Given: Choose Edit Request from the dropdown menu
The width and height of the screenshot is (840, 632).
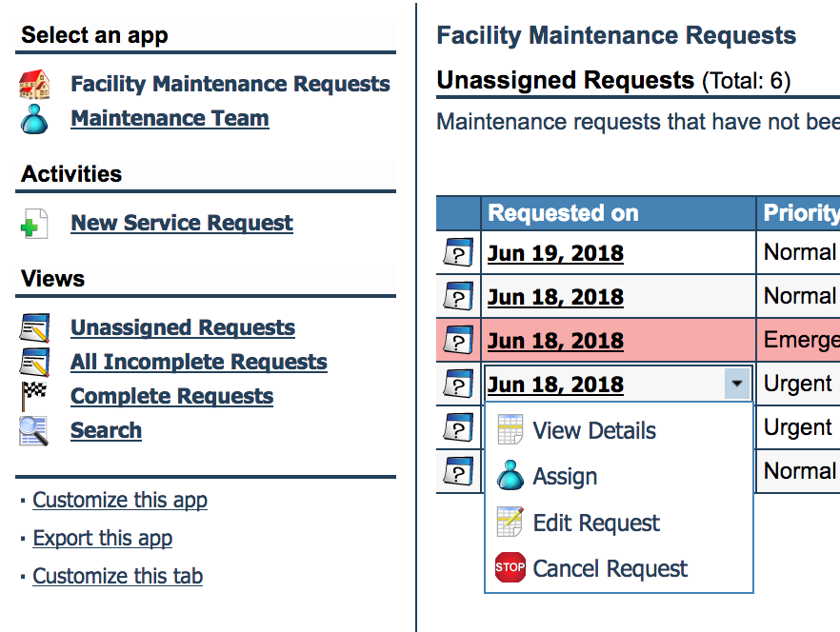Looking at the screenshot, I should [x=596, y=523].
